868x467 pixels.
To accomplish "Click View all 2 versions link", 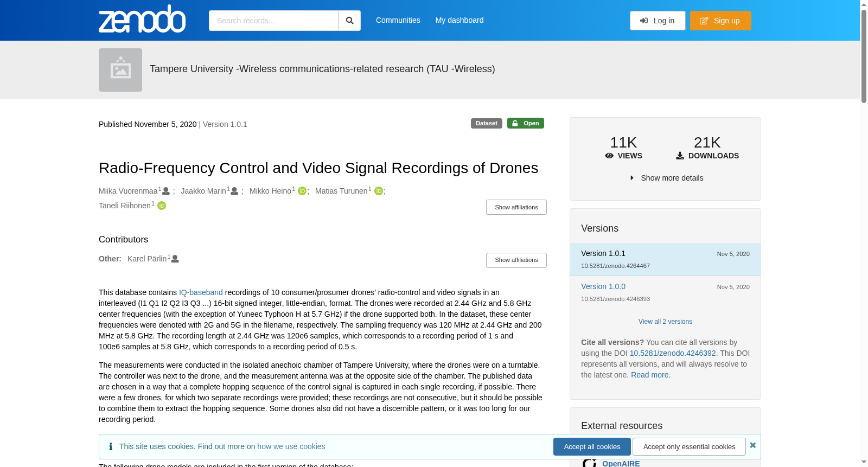I will (665, 322).
